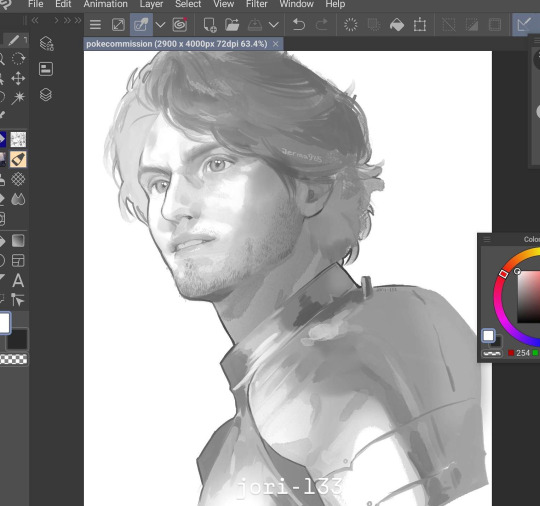This screenshot has height=506, width=540.
Task: Select the white main color in tool palette
Action: pos(4,323)
